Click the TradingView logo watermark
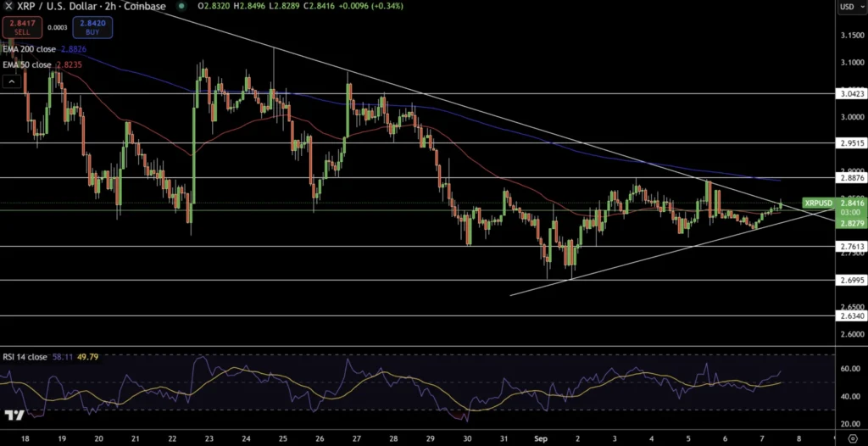The width and height of the screenshot is (868, 446). (x=14, y=415)
